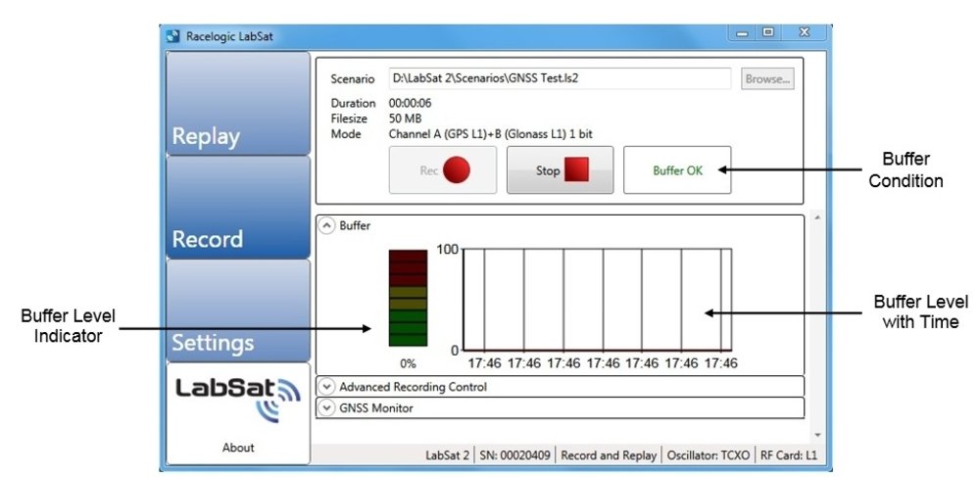Click the Scenario file path field
This screenshot has width=980, height=477.
pos(559,79)
